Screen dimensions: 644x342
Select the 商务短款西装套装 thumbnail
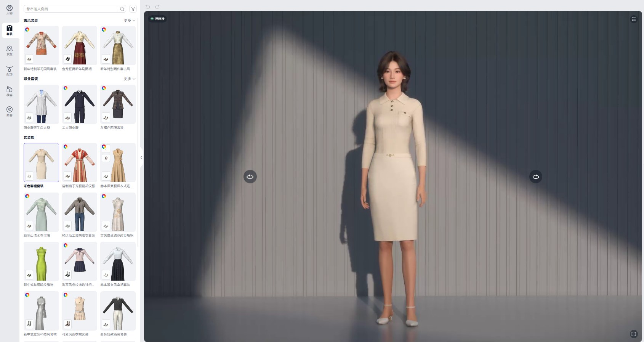point(118,311)
